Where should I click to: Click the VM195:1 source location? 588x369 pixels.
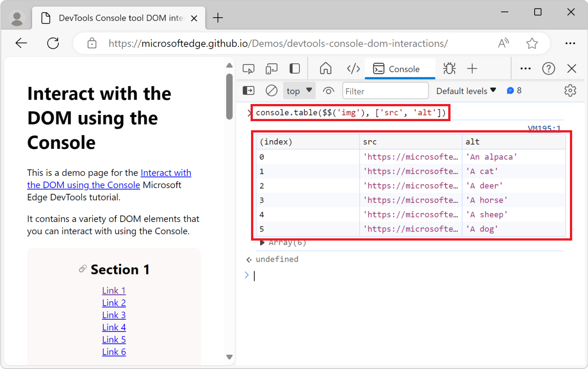(544, 128)
